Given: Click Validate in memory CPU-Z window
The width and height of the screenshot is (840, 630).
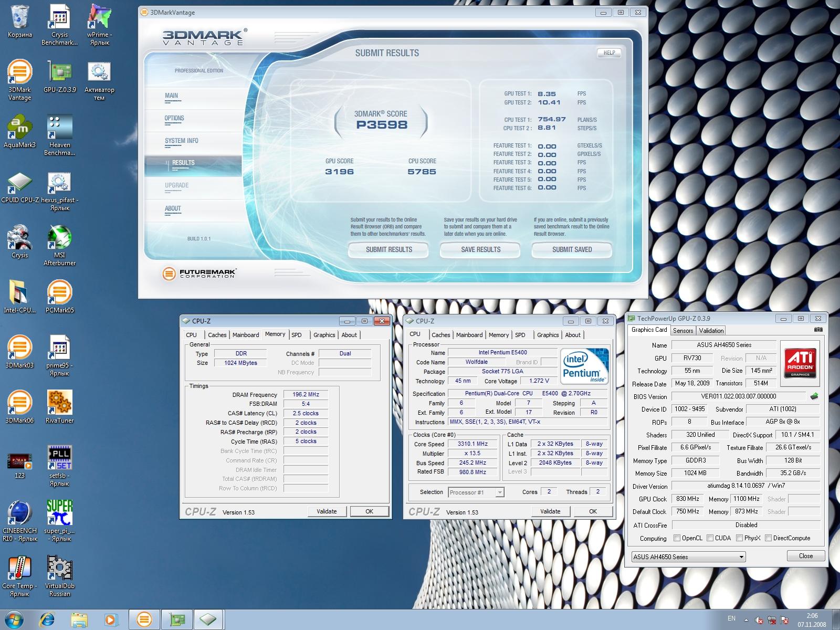Looking at the screenshot, I should [327, 511].
